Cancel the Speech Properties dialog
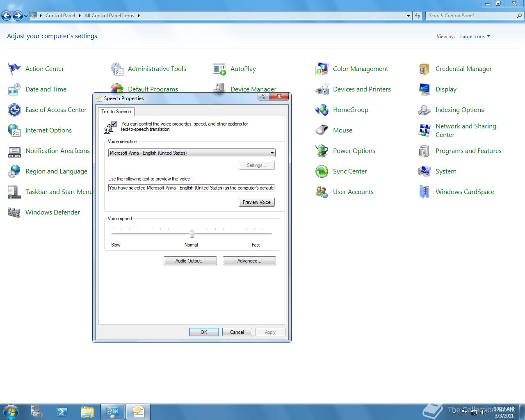Viewport: 525px width, 420px height. point(237,332)
